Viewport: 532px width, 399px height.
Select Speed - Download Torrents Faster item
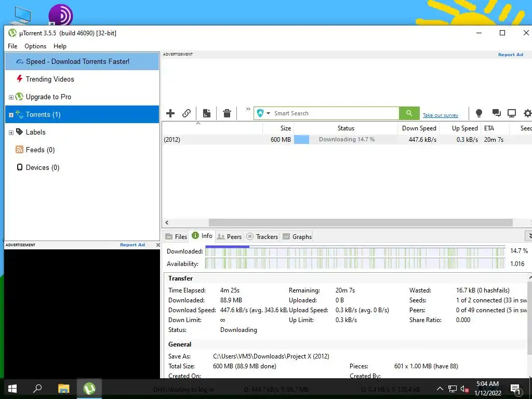pos(82,61)
